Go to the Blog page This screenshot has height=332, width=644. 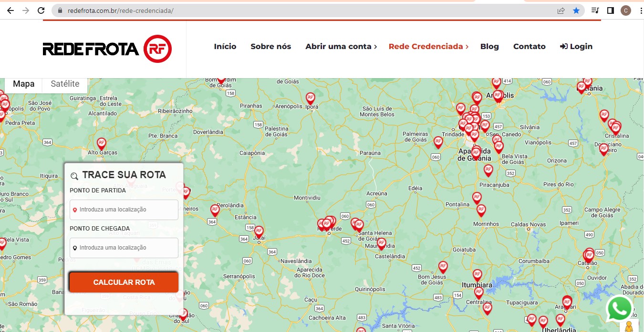click(x=489, y=46)
